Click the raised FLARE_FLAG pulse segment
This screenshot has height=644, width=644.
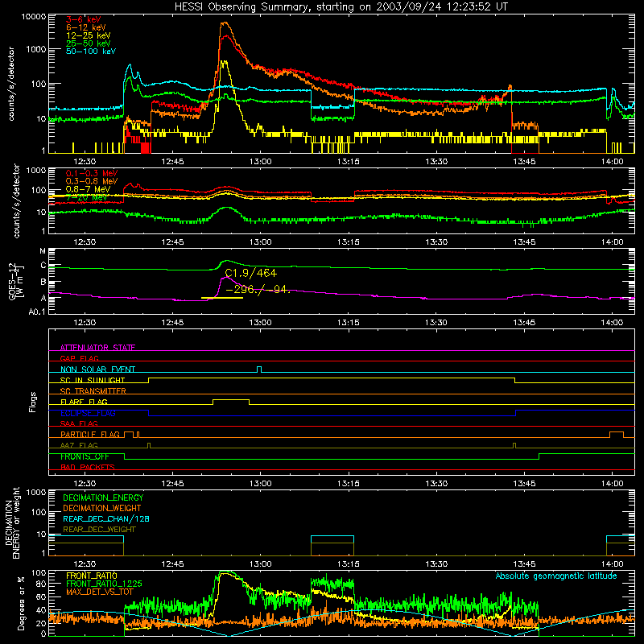(x=231, y=400)
